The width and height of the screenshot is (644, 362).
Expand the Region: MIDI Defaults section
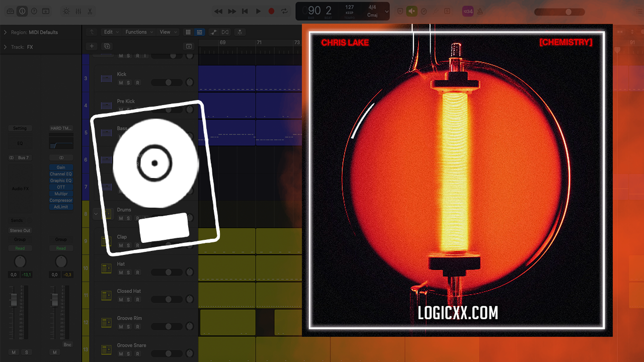coord(6,32)
